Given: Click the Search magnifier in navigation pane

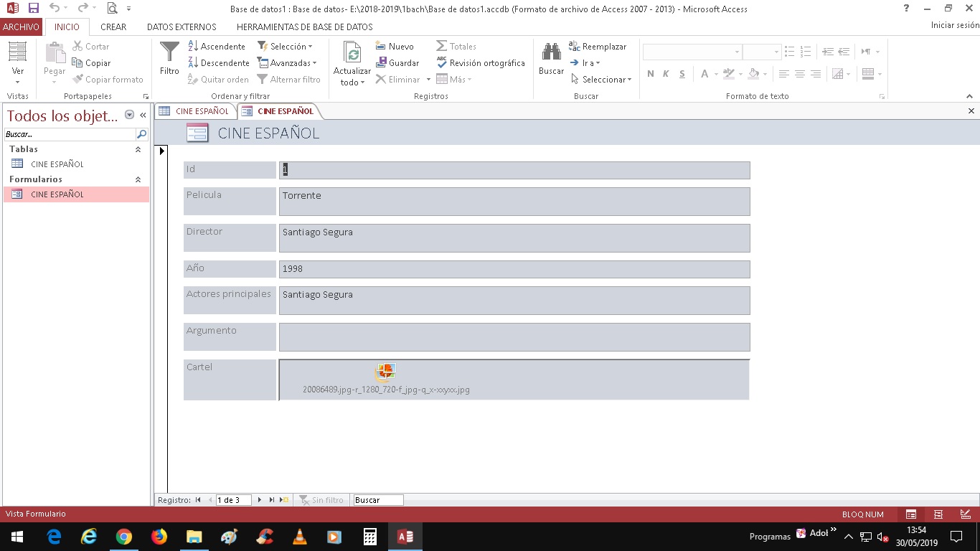Looking at the screenshot, I should tap(141, 134).
